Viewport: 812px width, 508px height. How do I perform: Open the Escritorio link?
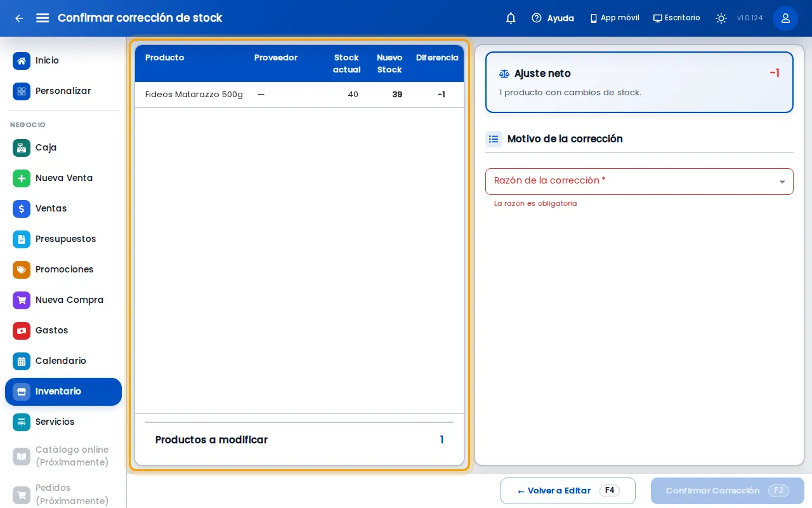click(x=676, y=18)
